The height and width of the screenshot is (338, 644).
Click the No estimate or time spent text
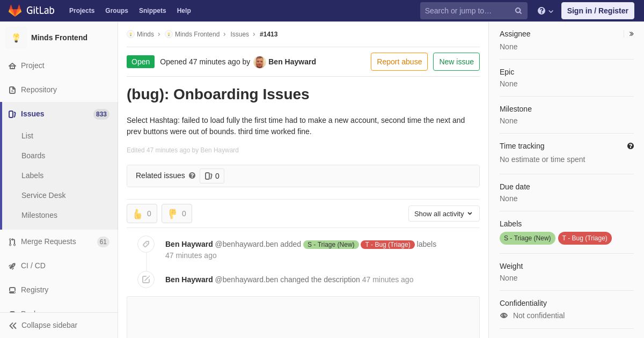[542, 159]
